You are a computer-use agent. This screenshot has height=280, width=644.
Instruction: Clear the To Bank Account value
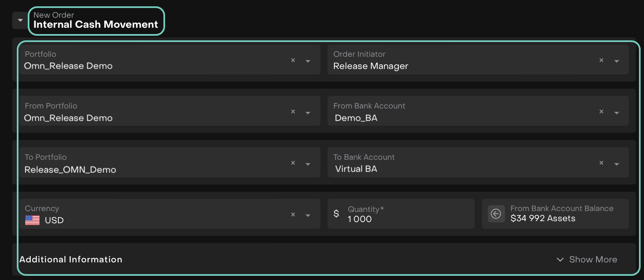click(601, 163)
